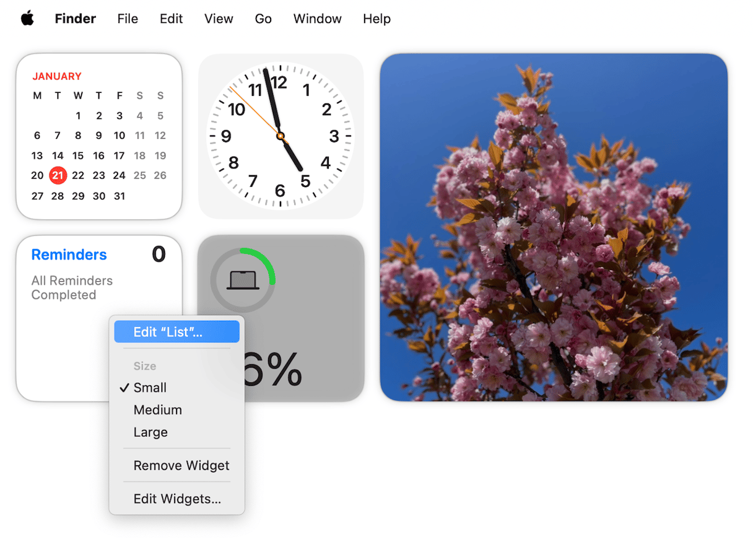Click Edit Widgets… in context menu
Viewport: 753px width, 560px height.
[x=177, y=499]
